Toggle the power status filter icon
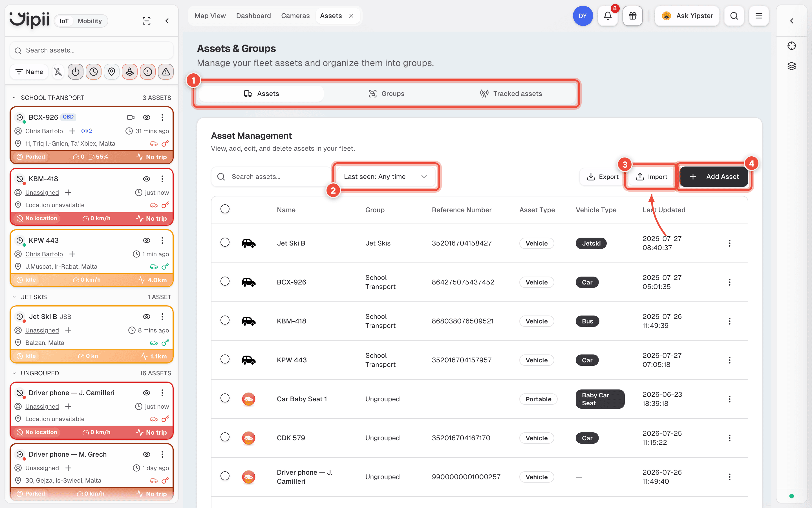Image resolution: width=812 pixels, height=508 pixels. tap(76, 72)
